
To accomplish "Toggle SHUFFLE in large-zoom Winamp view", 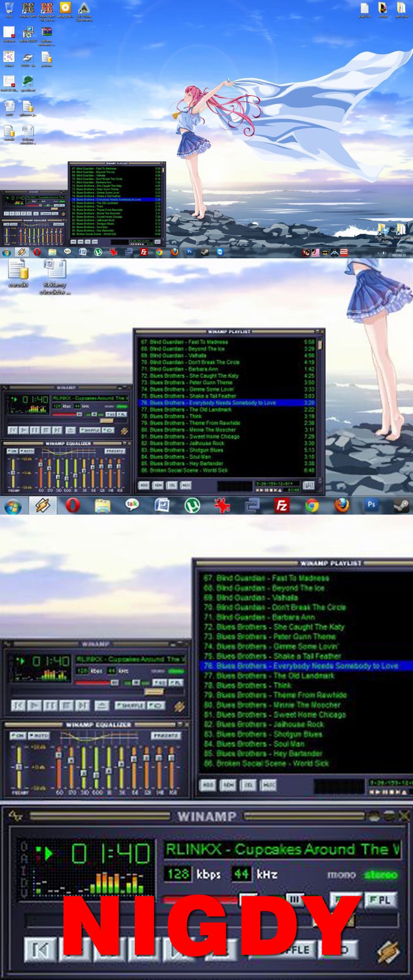I will [129, 705].
